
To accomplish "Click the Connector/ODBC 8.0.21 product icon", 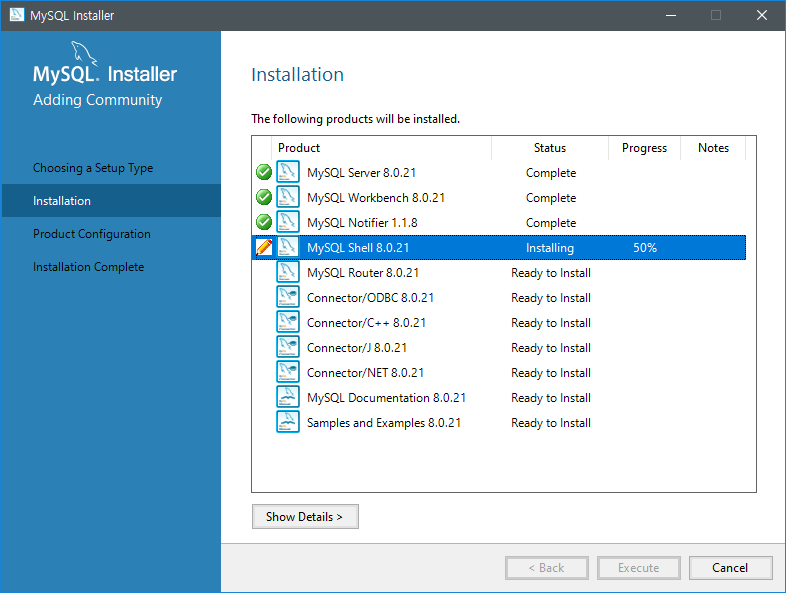I will [288, 297].
